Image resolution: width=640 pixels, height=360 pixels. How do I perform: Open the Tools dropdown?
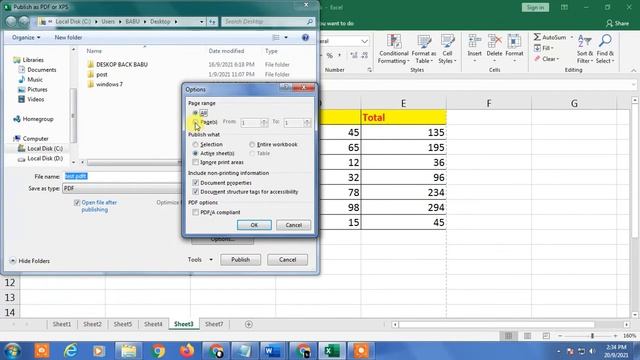click(200, 260)
